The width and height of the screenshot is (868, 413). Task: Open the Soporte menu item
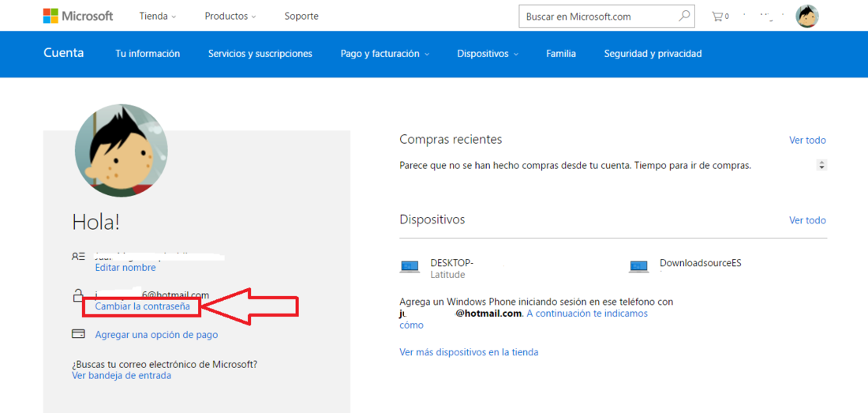click(301, 16)
